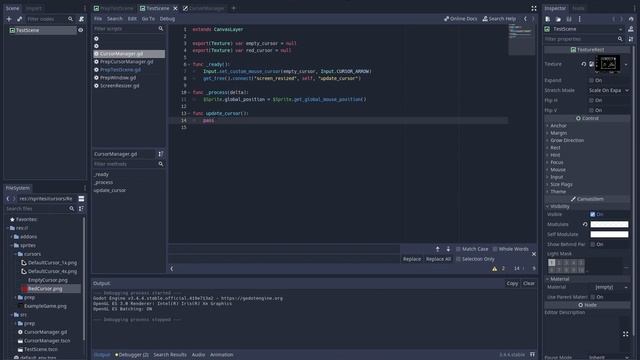Toggle Selection Only checkbox
This screenshot has height=360, width=640.
pos(458,259)
